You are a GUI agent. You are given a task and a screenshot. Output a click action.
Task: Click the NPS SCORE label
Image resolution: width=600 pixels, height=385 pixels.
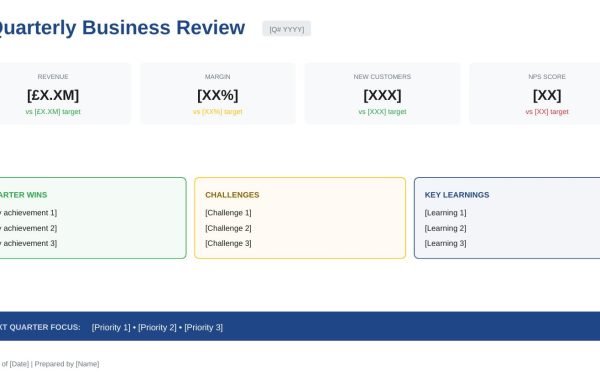click(x=547, y=77)
